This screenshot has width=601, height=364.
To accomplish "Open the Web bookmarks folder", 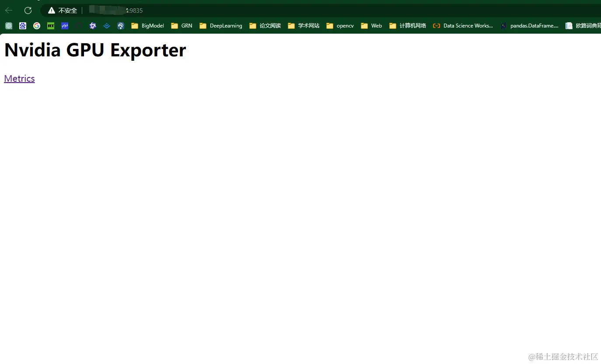I will click(371, 26).
